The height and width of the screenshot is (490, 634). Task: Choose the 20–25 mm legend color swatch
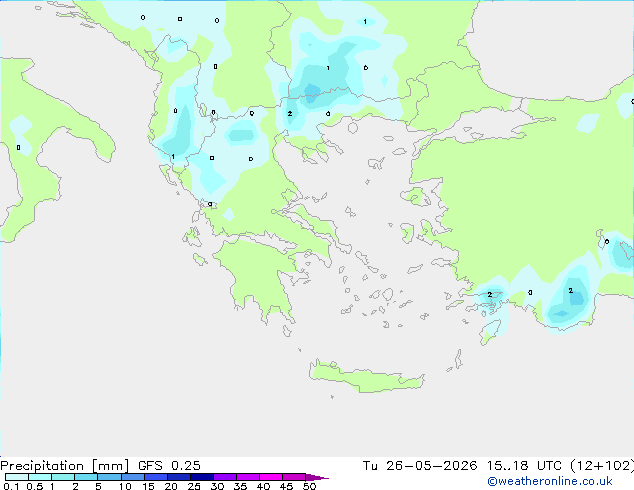click(x=178, y=477)
